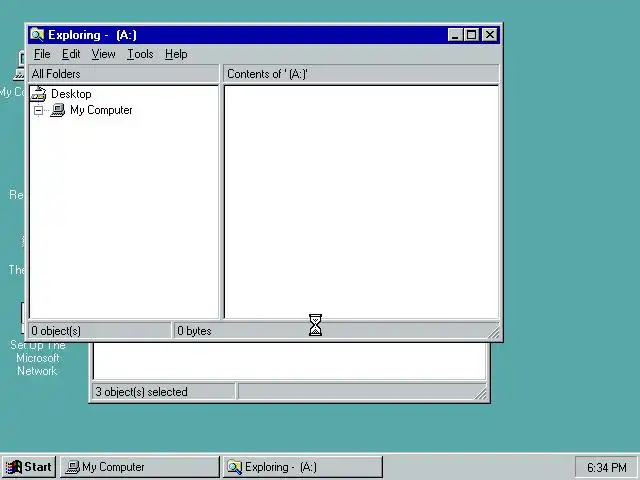Click the Contents of '(A:)' header

(x=361, y=74)
